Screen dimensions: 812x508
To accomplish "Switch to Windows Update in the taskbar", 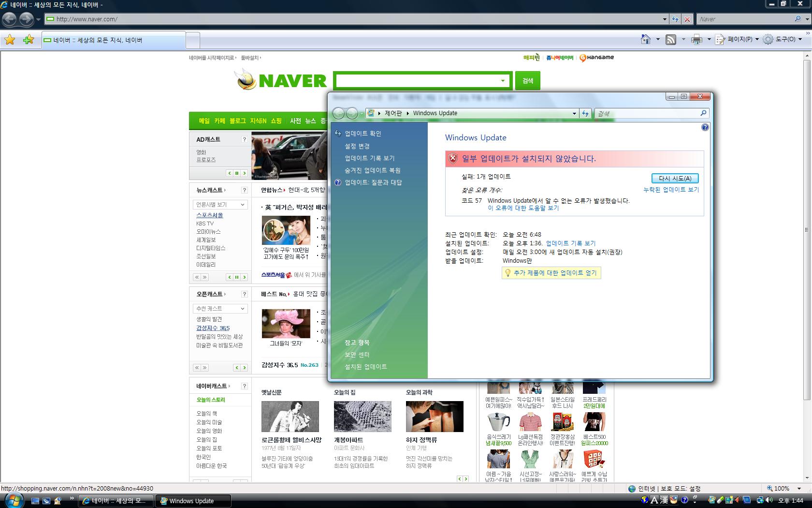I will coord(193,501).
